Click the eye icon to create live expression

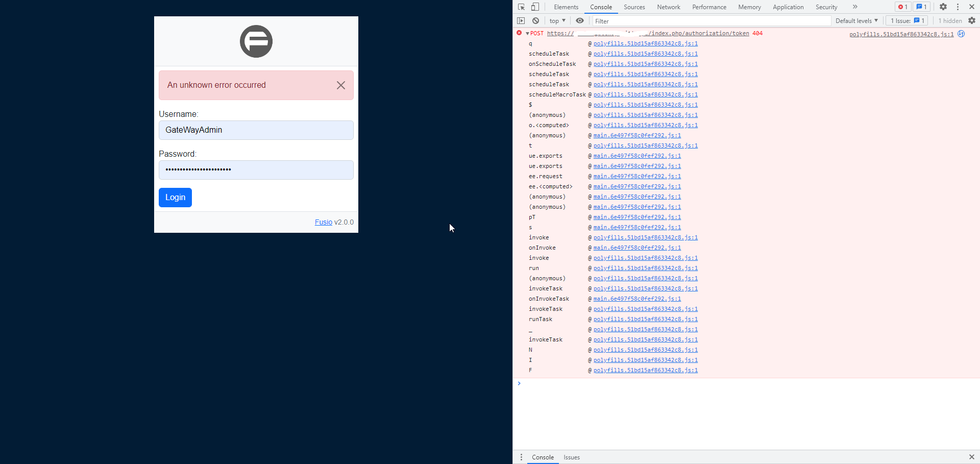[x=580, y=21]
